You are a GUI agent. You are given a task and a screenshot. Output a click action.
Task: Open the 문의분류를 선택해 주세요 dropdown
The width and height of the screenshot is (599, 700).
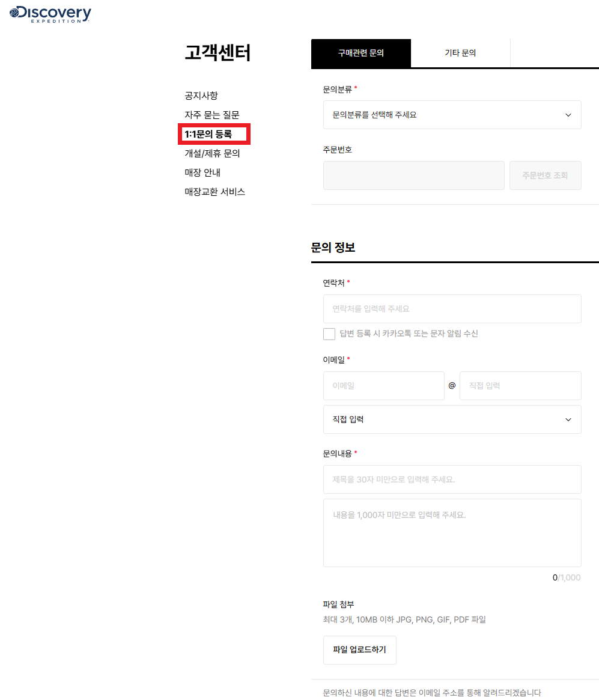pyautogui.click(x=452, y=115)
